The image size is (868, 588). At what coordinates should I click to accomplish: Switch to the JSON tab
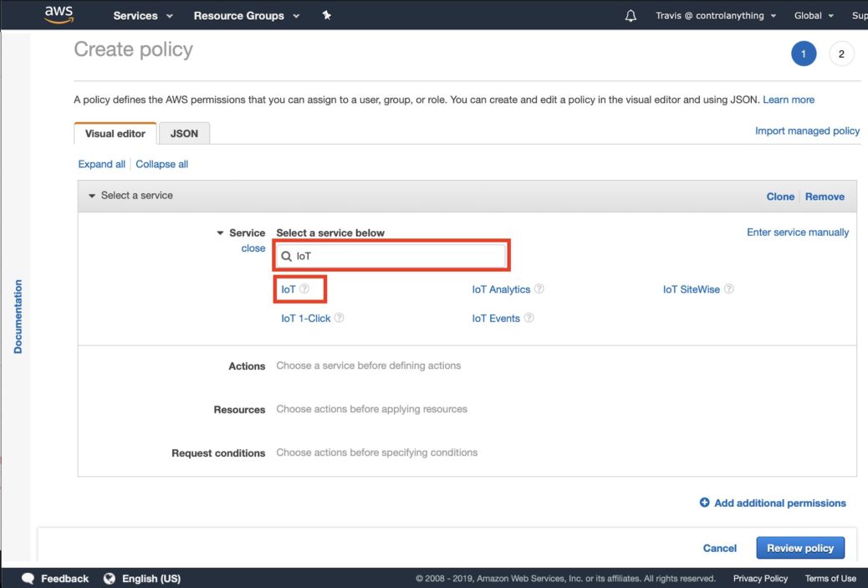[184, 133]
